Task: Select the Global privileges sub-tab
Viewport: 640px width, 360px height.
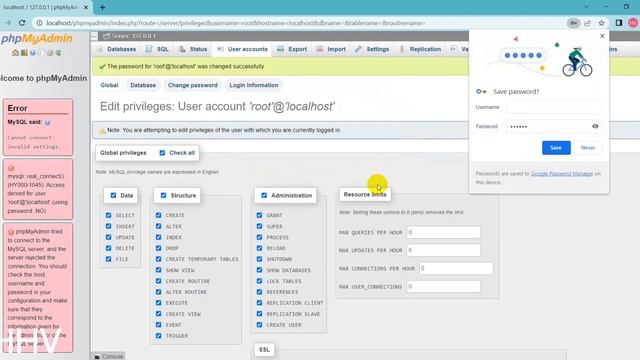Action: (109, 85)
